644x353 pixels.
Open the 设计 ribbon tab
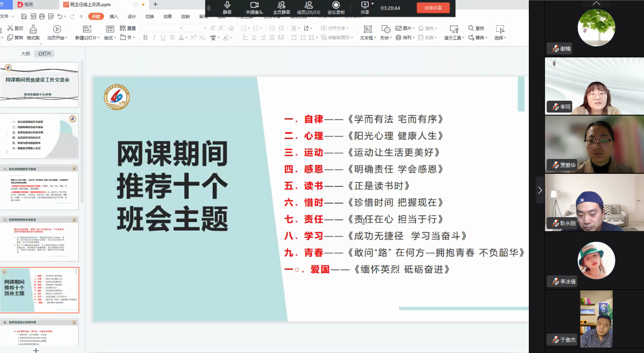pyautogui.click(x=132, y=17)
